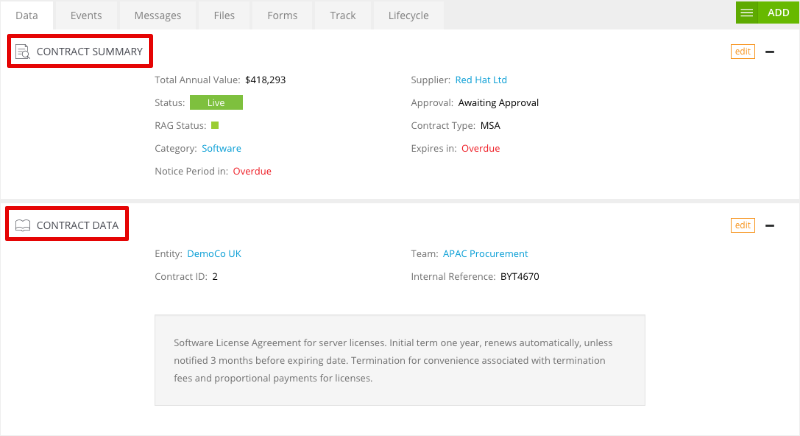Collapse the Contract Summary section
The image size is (800, 436).
(770, 52)
